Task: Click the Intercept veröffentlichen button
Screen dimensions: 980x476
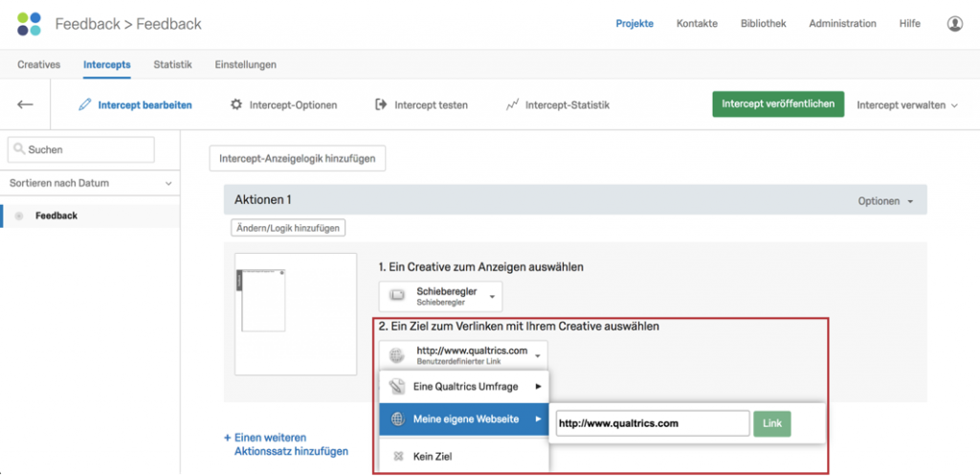Action: [x=778, y=103]
